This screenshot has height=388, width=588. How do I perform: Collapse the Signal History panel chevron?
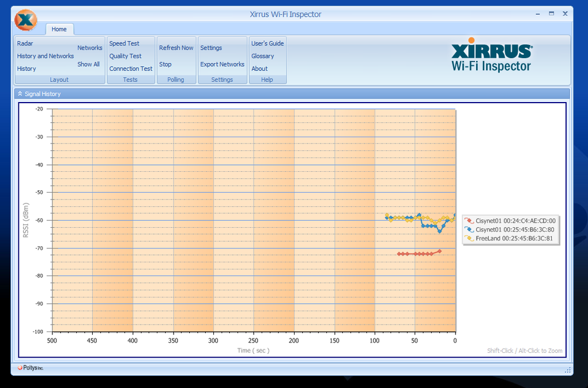[x=20, y=94]
